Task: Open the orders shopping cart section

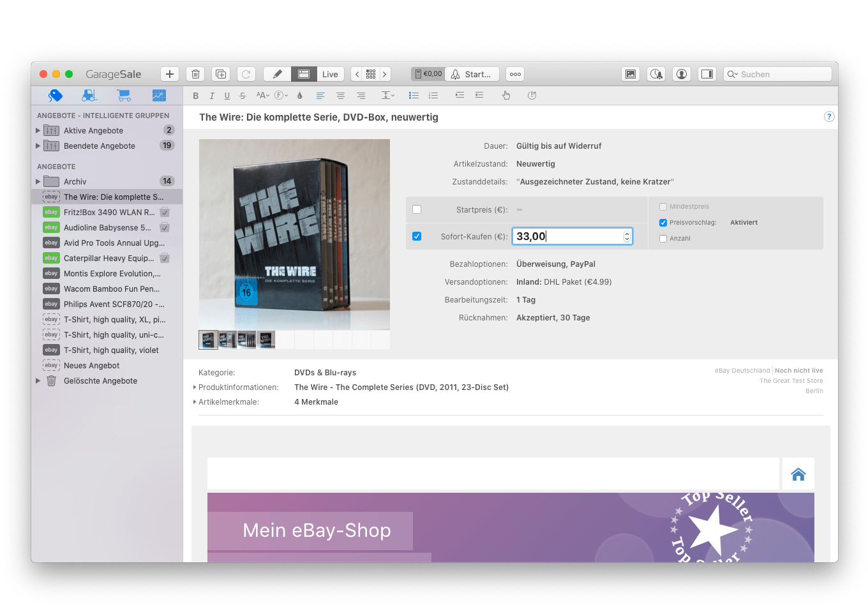Action: point(124,95)
